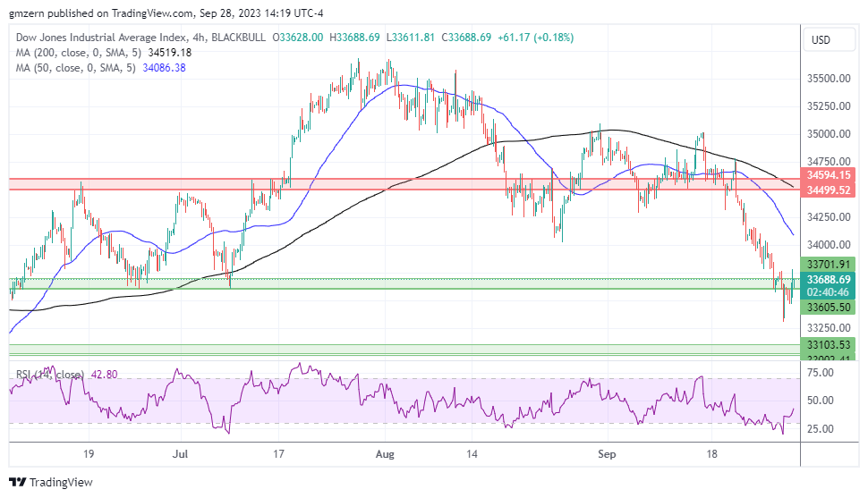
Task: Click the TradingView logo icon
Action: [x=20, y=482]
